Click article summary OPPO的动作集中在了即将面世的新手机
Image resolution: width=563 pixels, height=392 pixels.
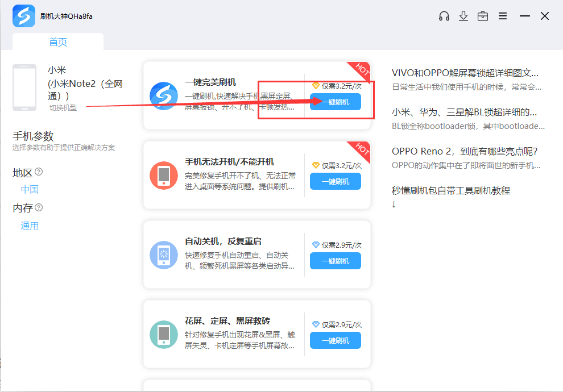[466, 165]
